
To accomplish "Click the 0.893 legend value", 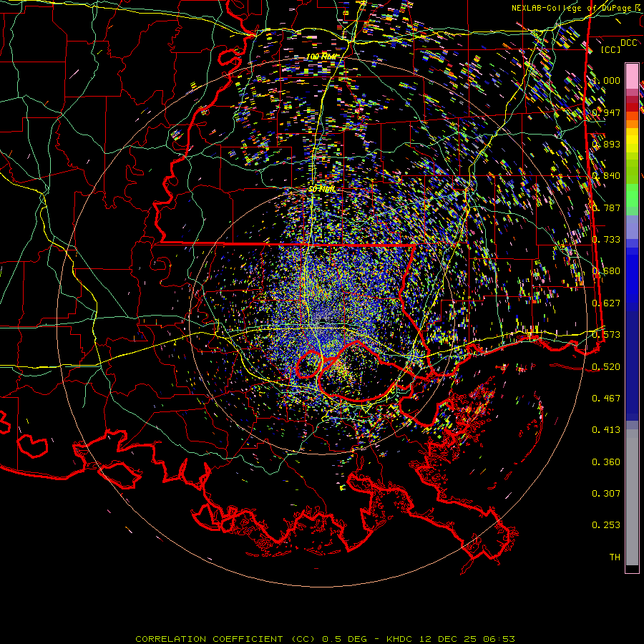I will pyautogui.click(x=606, y=144).
